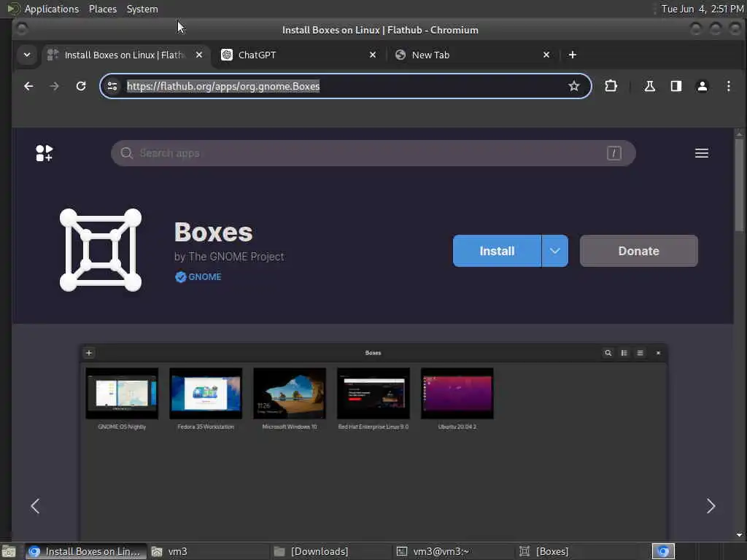Switch to vm3@vm3 terminal in taskbar
The width and height of the screenshot is (747, 560).
point(454,551)
